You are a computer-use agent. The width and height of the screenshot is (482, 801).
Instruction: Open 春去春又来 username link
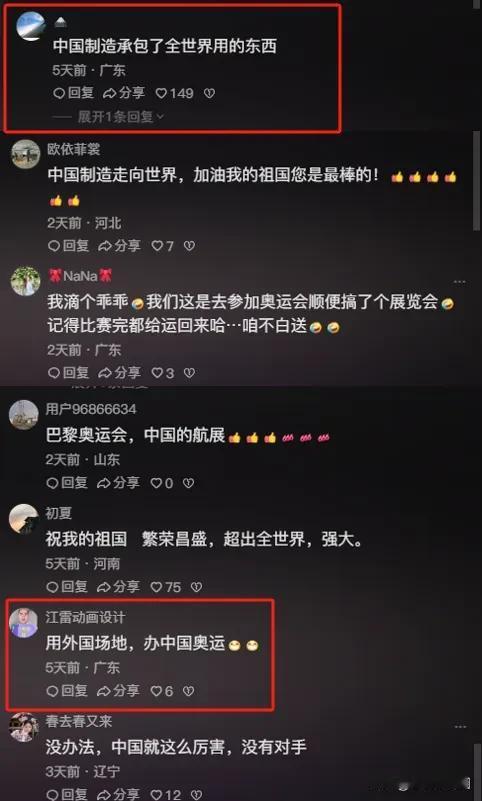(79, 721)
